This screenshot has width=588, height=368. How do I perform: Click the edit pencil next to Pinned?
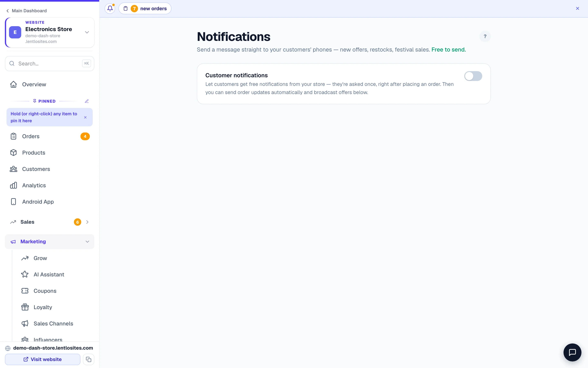click(87, 101)
